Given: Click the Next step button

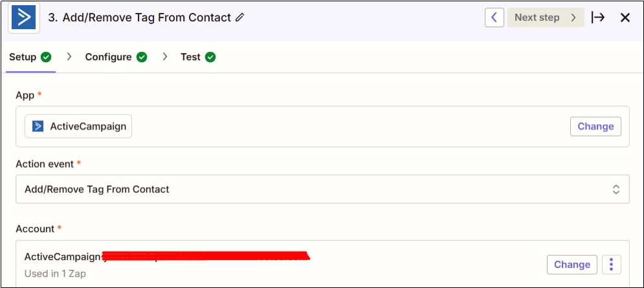Looking at the screenshot, I should point(546,17).
